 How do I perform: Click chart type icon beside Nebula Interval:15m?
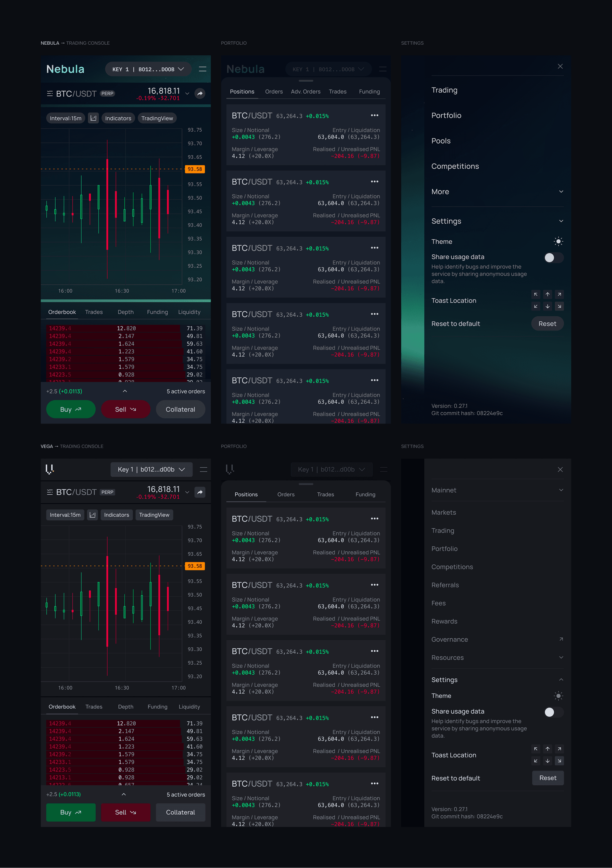click(93, 118)
